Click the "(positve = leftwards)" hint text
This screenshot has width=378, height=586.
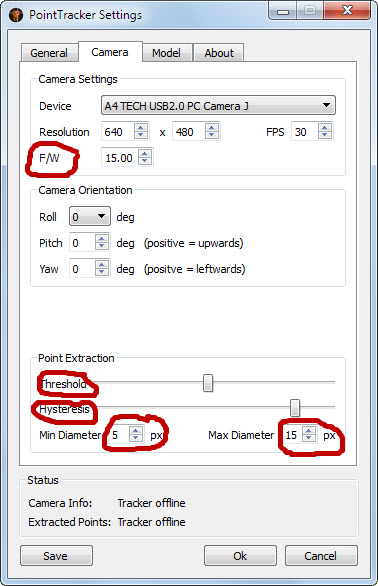click(x=195, y=269)
